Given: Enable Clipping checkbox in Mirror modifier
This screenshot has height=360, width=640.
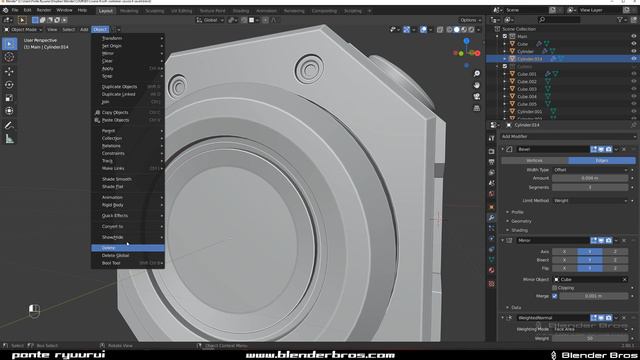Looking at the screenshot, I should [x=555, y=288].
